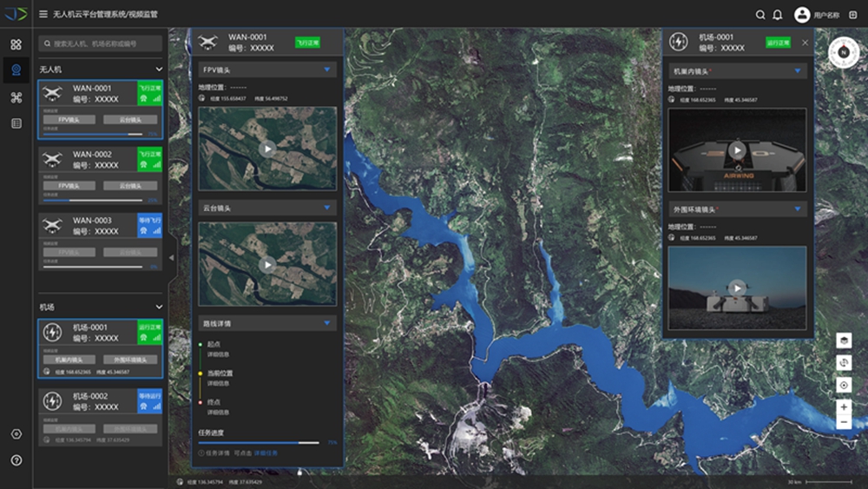Toggle the 路线详情 dropdown arrow
The image size is (868, 489).
326,323
